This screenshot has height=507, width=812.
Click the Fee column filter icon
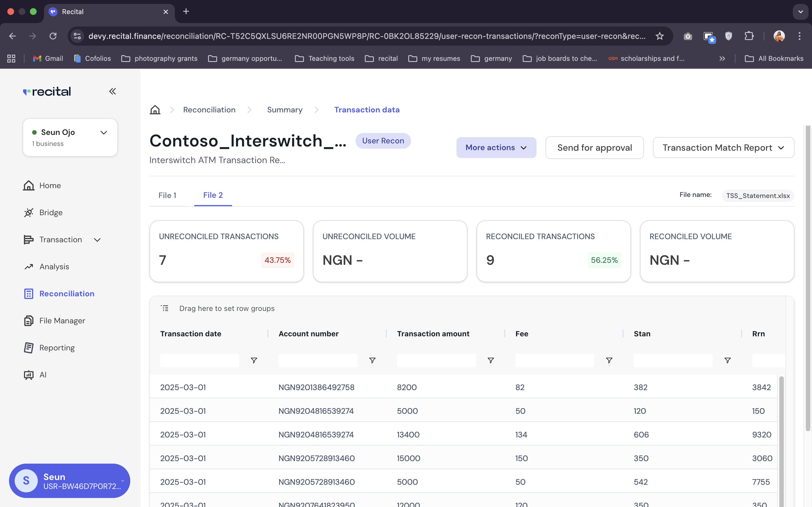point(609,361)
